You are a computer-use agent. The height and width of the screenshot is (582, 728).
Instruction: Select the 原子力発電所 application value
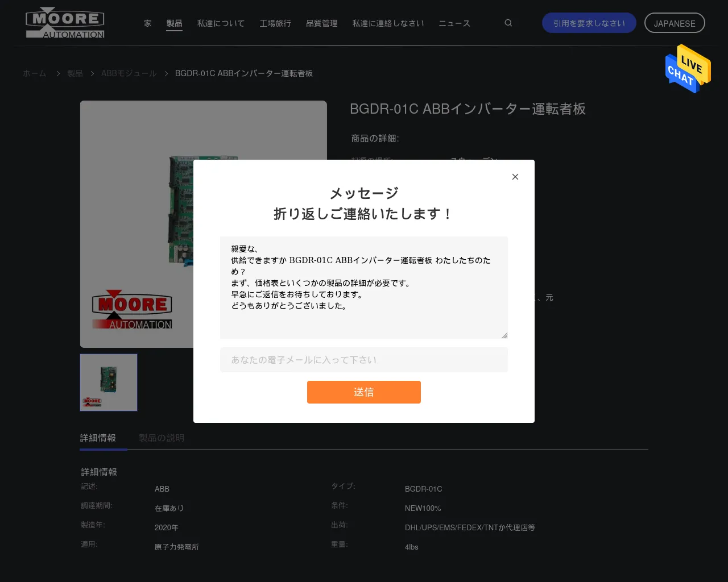(x=177, y=547)
